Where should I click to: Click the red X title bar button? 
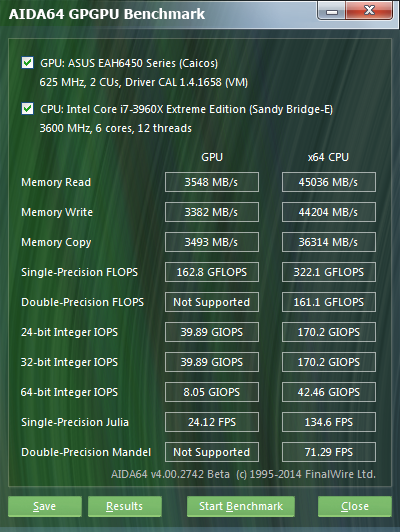[369, 11]
